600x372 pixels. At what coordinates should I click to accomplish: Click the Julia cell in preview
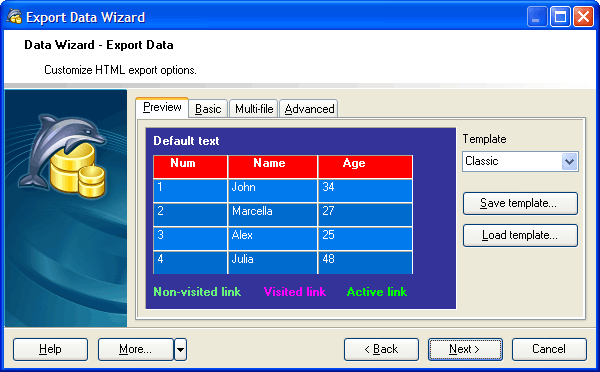(x=273, y=262)
